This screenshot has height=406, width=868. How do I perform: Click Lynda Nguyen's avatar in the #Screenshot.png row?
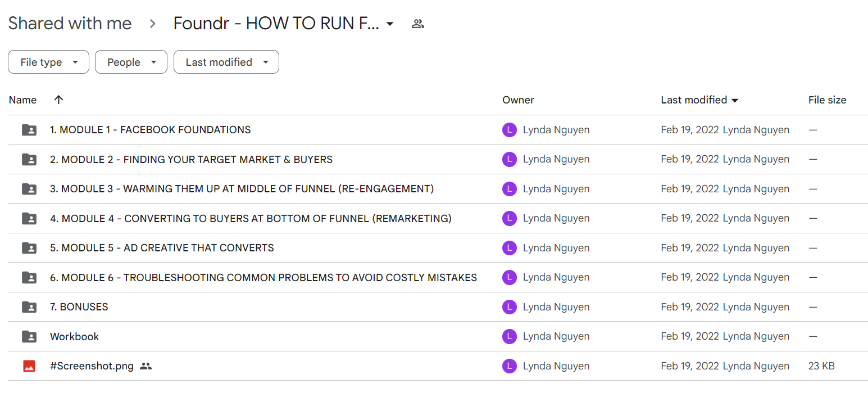(509, 366)
